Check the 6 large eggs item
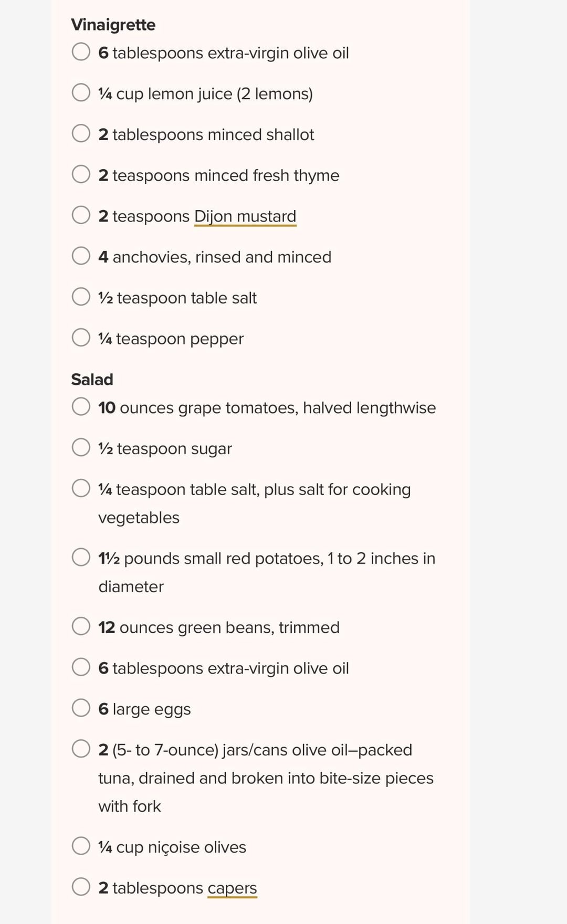The image size is (567, 924). tap(81, 708)
